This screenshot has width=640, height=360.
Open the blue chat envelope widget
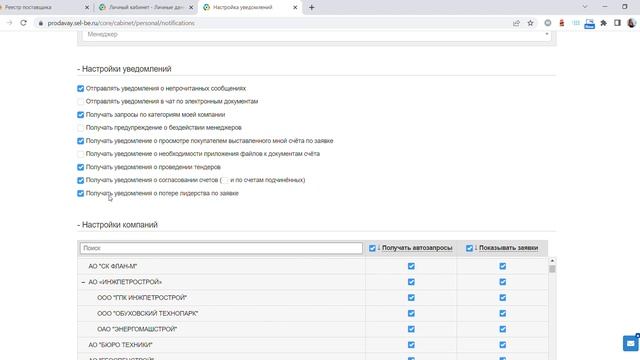[631, 343]
